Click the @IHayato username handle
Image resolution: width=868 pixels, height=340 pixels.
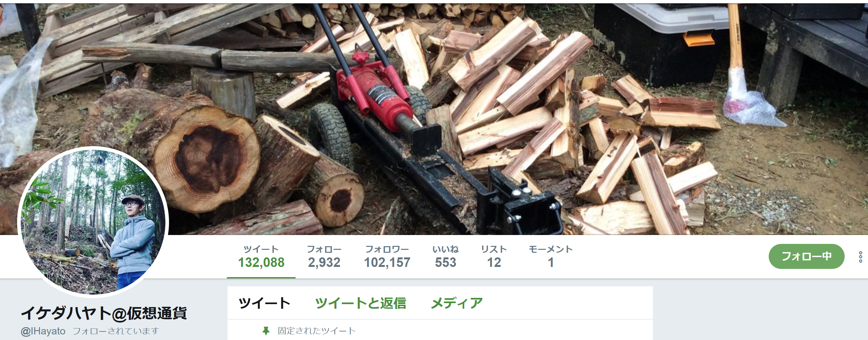click(x=43, y=331)
